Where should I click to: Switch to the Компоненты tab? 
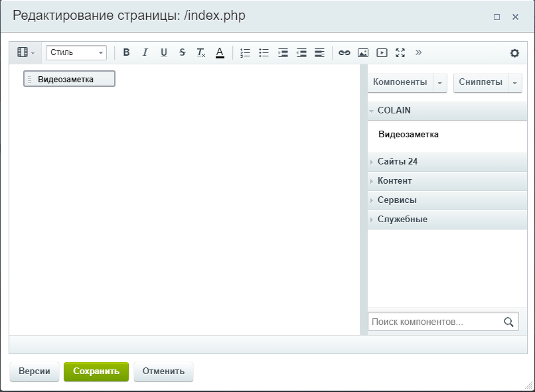point(400,83)
